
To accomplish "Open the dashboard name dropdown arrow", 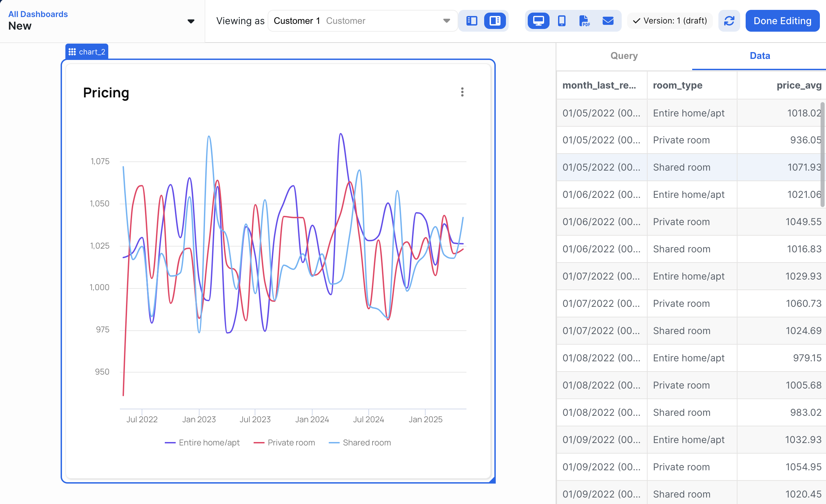I will tap(191, 21).
